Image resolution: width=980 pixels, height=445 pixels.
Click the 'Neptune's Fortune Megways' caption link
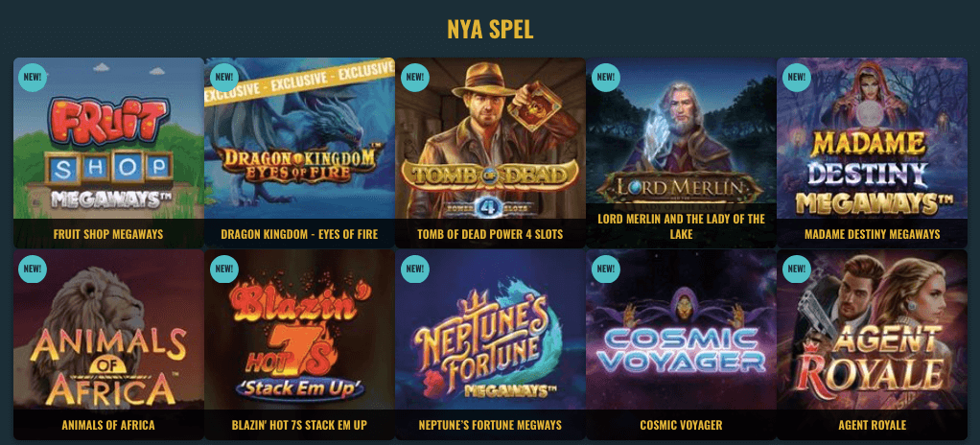[490, 426]
